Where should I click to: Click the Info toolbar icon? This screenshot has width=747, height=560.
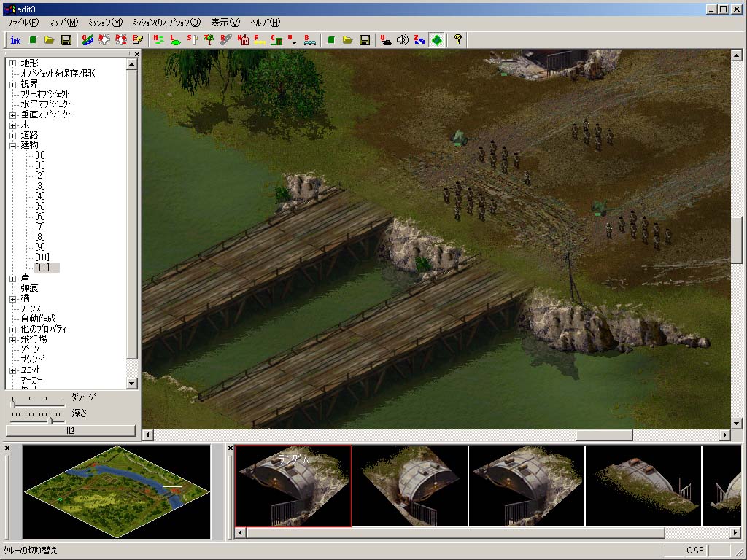[15, 40]
